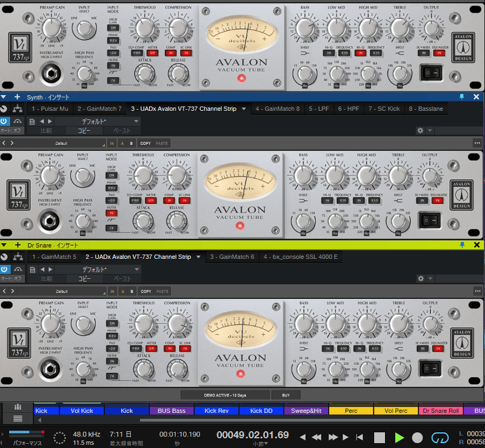Open routing view icon in Dr Snare inserts
Screen dimensions: 485x448
coord(18,256)
